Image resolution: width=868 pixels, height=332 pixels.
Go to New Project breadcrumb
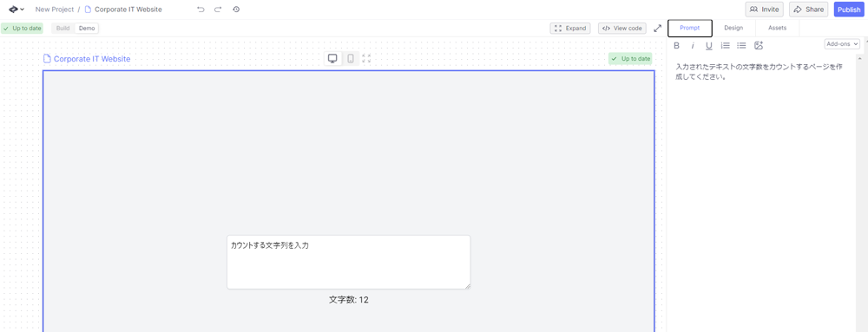(54, 10)
